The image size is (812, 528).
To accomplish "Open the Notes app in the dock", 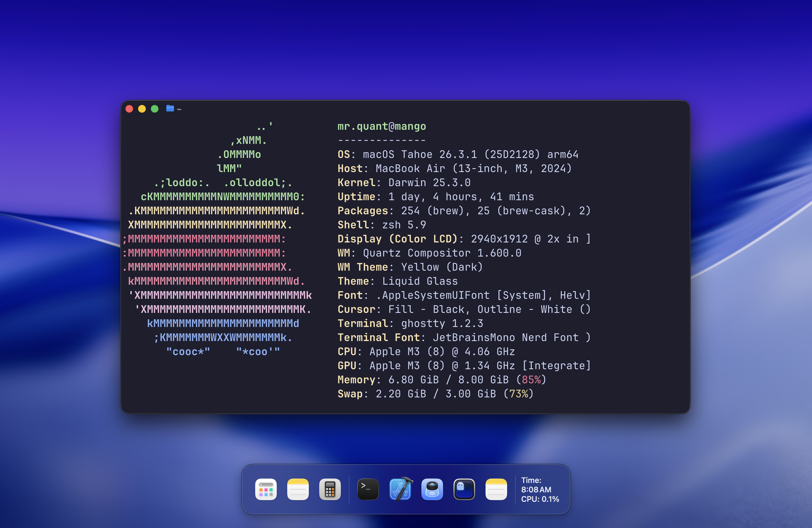I will coord(298,489).
